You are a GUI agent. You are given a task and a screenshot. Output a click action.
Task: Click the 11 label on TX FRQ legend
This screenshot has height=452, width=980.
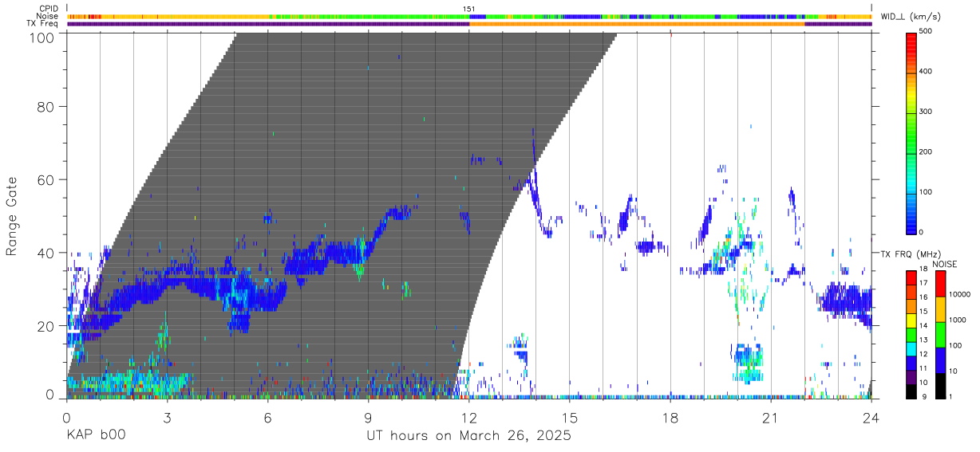(x=923, y=368)
